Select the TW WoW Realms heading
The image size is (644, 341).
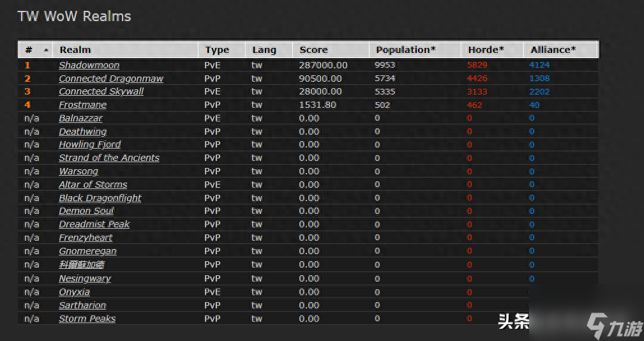pos(74,17)
